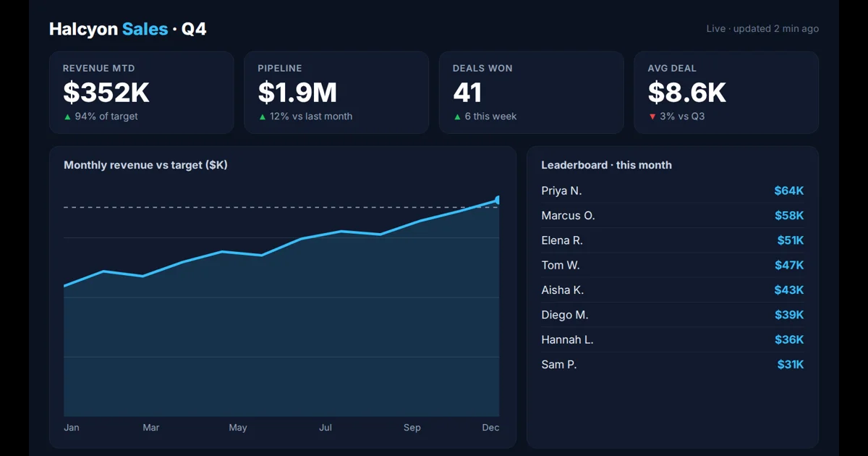
Task: Click the $47K amount
Action: pyautogui.click(x=789, y=266)
